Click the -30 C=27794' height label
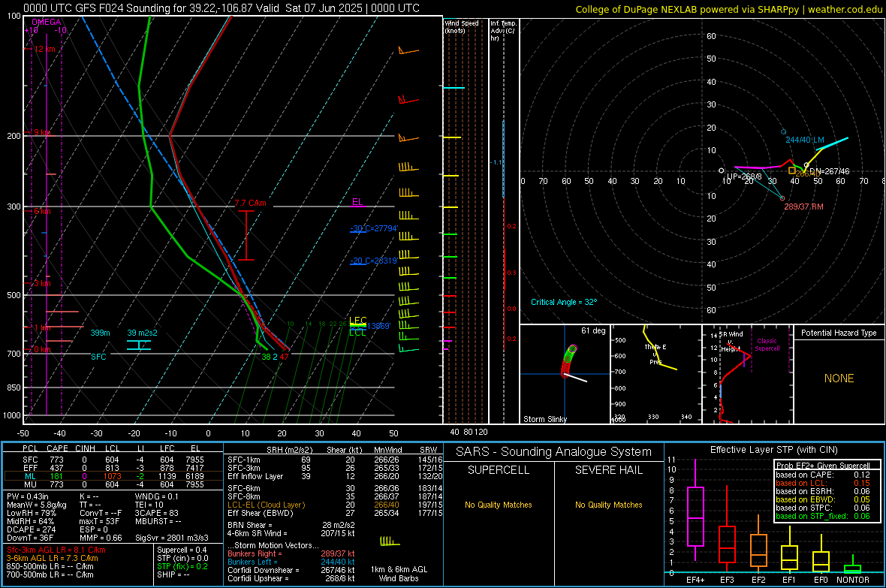Viewport: 886px width, 588px height. tap(374, 228)
